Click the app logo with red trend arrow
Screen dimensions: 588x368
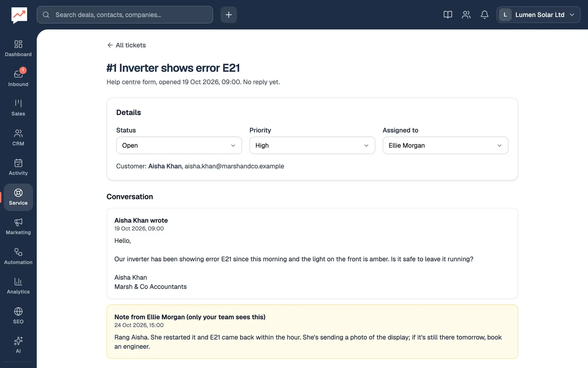[19, 15]
